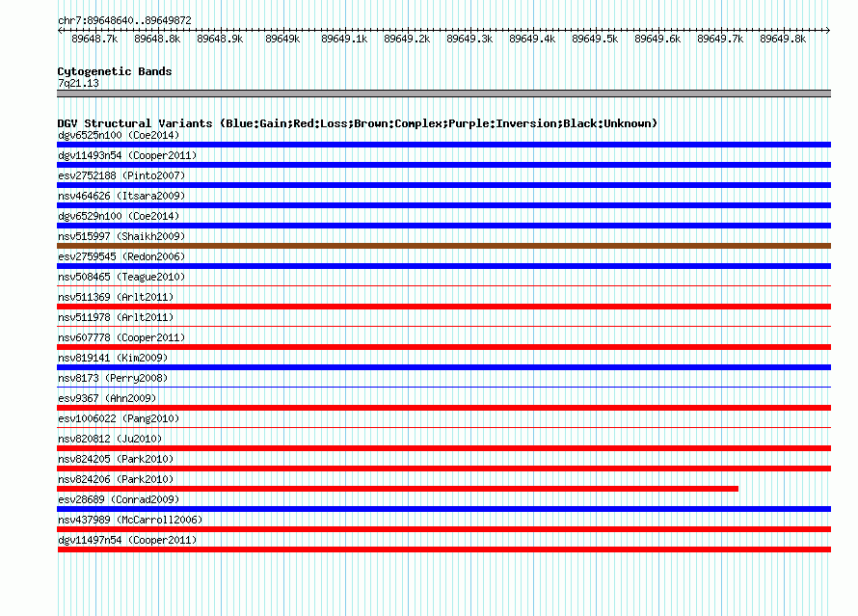Click the 89649k ruler tick label
Image resolution: width=858 pixels, height=616 pixels.
(282, 39)
